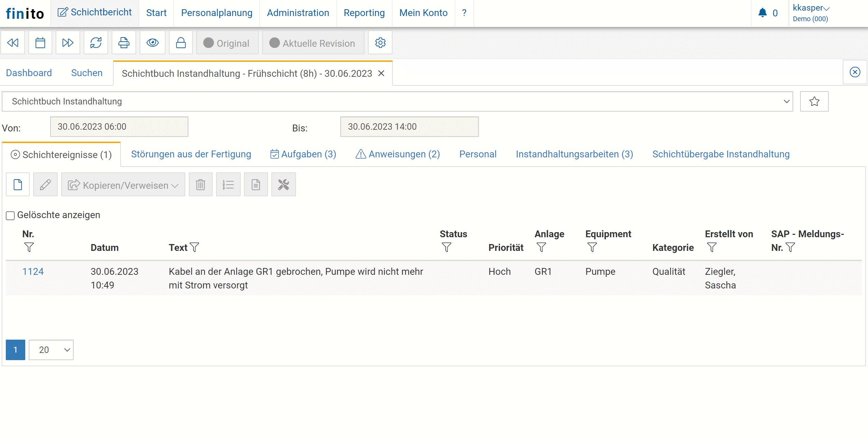Toggle Original revision button
Image resolution: width=868 pixels, height=440 pixels.
[227, 43]
